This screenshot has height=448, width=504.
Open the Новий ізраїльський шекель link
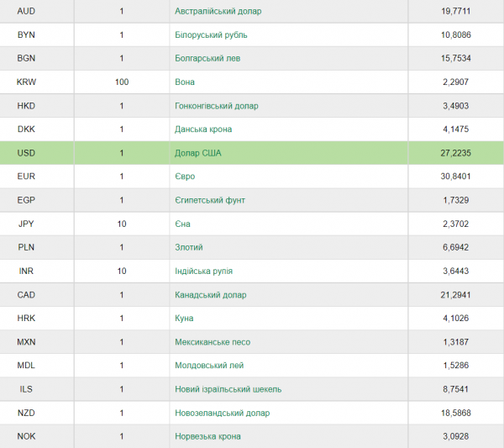click(x=228, y=389)
